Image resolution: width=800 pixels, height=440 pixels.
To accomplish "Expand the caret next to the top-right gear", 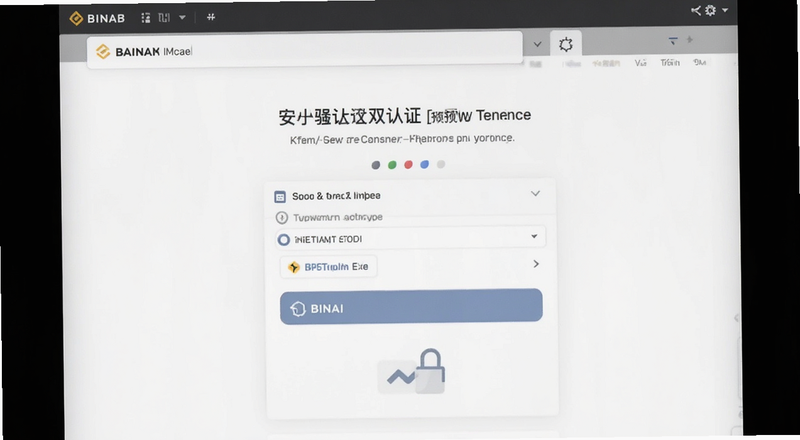I will click(725, 10).
